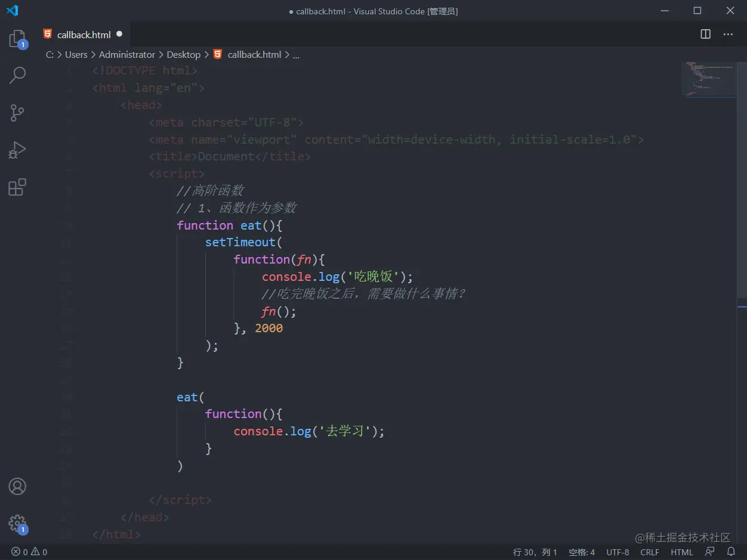Minimize the VS Code window
747x560 pixels.
pos(664,11)
